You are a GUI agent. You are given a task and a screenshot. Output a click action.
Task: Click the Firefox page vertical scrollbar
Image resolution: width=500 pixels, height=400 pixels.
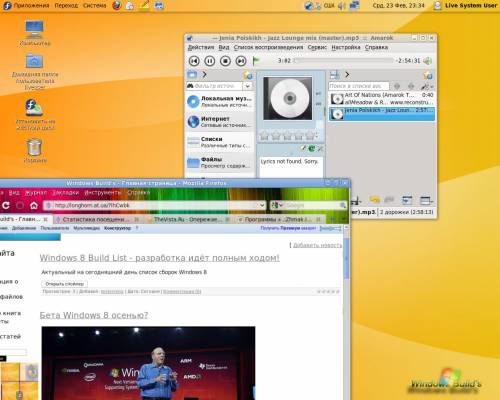(346, 260)
